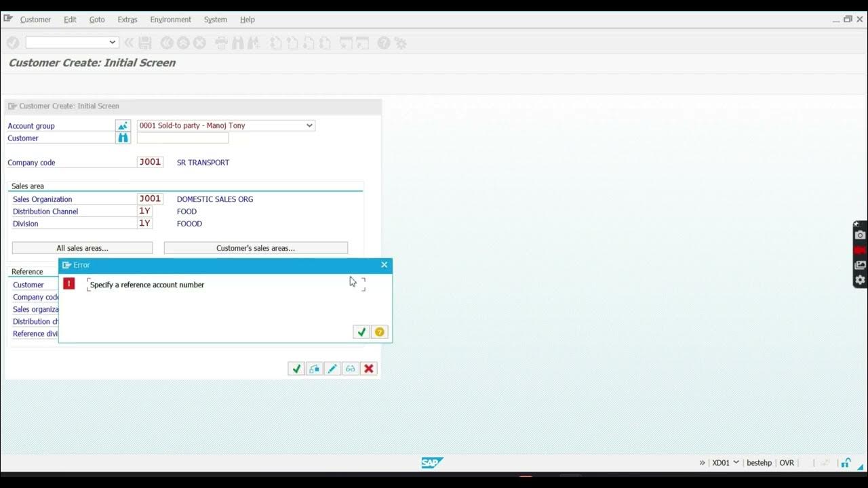Click the green Continue checkmark below form
Viewport: 868px width, 488px height.
296,369
